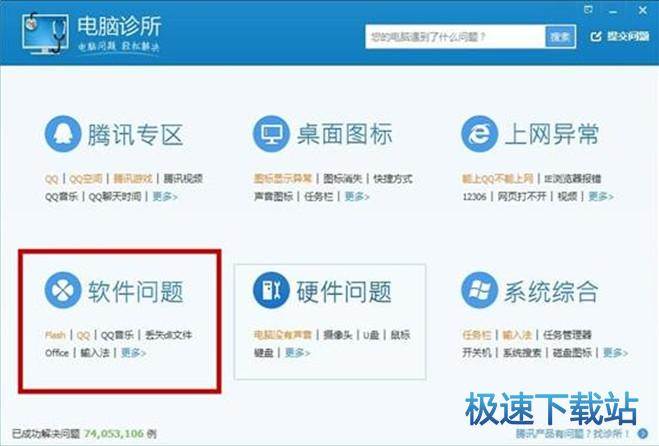The height and width of the screenshot is (446, 659).
Task: Expand 更多 under 硬件问题
Action: (297, 353)
